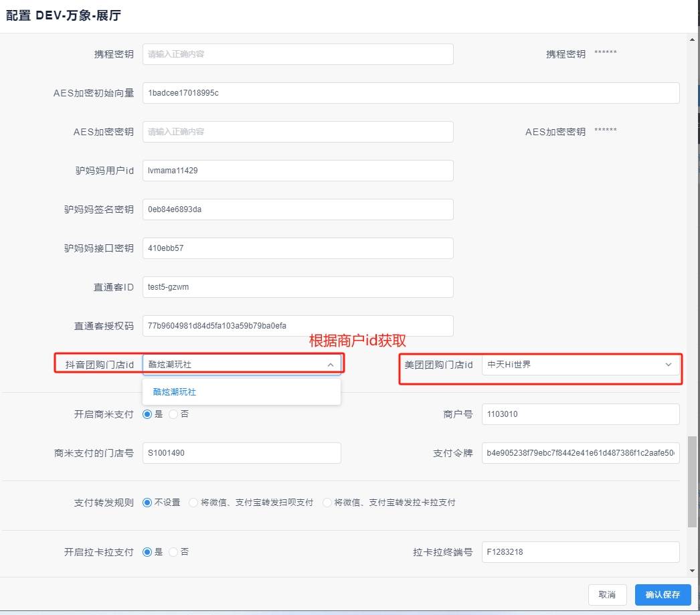Click the 确认保存 button
Viewport: 700px width, 615px height.
pyautogui.click(x=663, y=594)
